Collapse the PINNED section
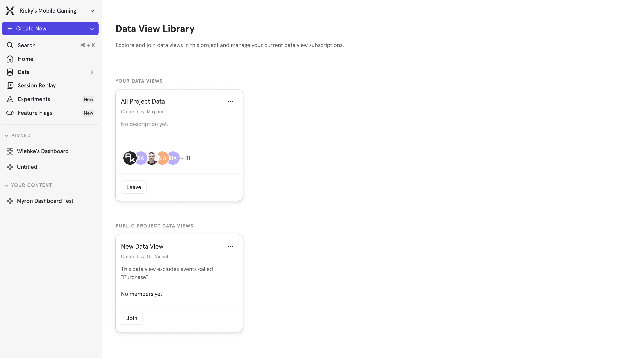The image size is (644, 358). coord(6,135)
